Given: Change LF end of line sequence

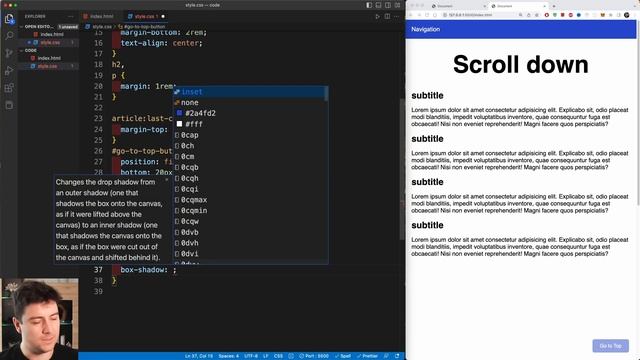Looking at the screenshot, I should coord(266,356).
